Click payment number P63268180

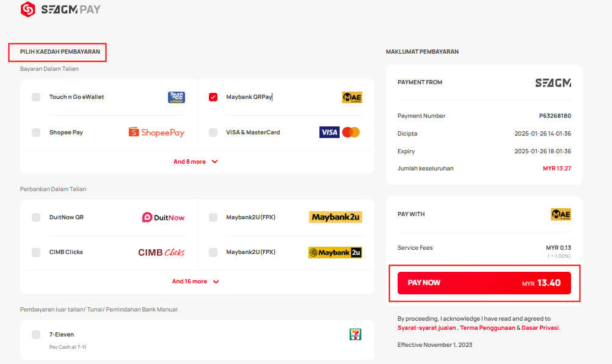tap(555, 116)
